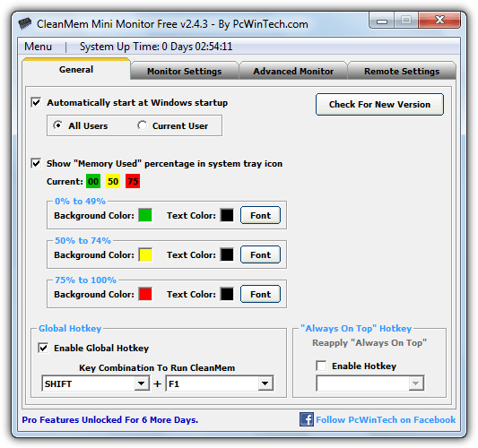
Task: Pick green background color for 0% to 49%
Action: coord(145,215)
